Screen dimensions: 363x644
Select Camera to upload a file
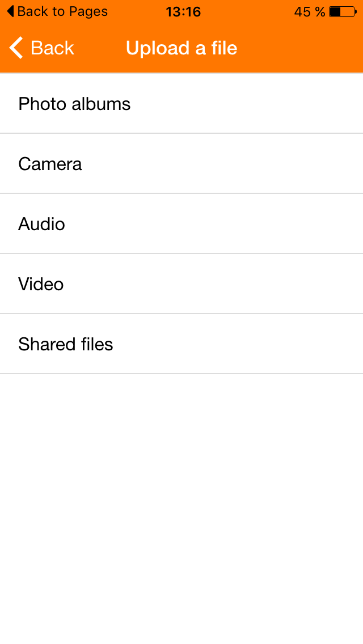(x=50, y=164)
